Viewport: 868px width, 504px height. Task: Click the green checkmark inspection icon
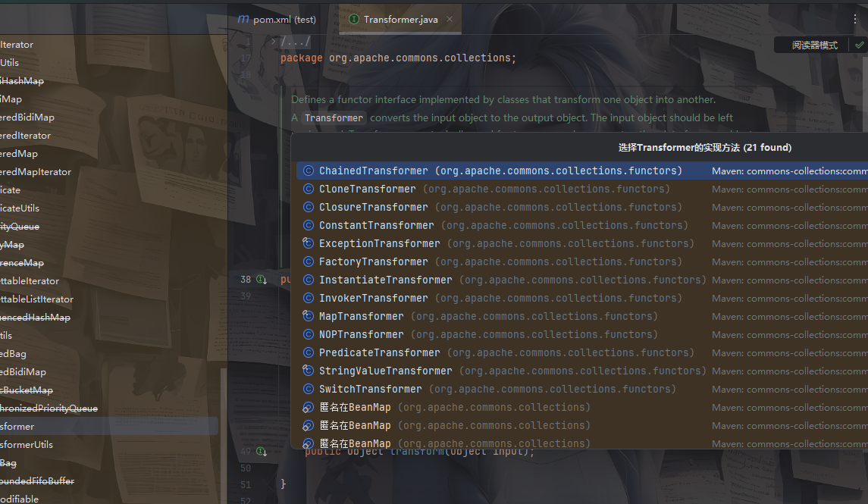[859, 45]
